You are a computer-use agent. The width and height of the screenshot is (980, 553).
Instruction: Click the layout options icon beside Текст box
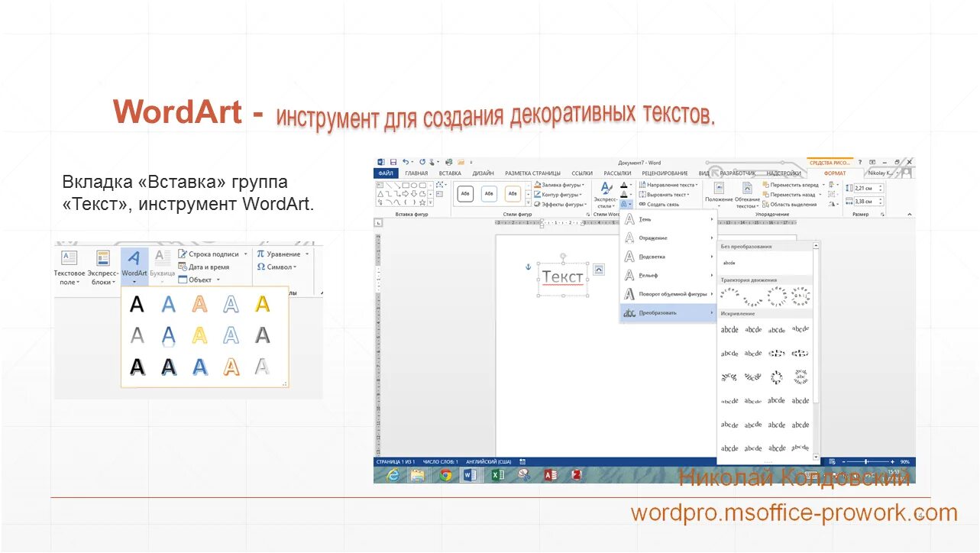pos(599,269)
